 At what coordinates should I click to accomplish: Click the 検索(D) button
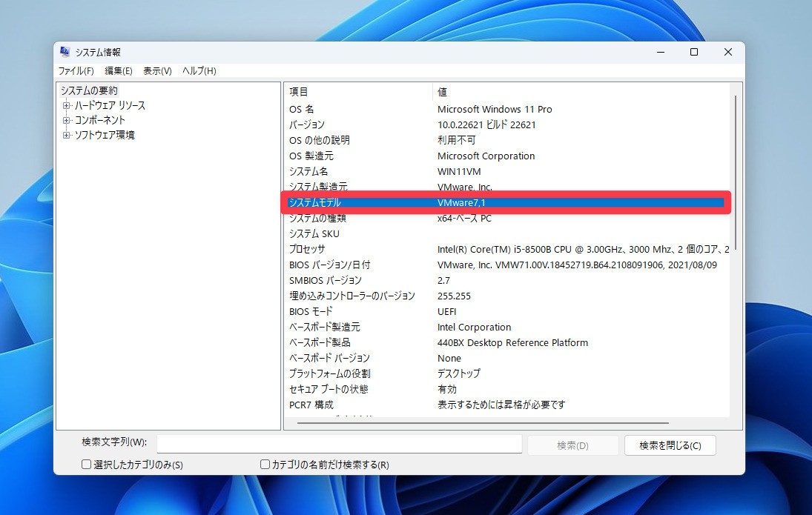click(x=572, y=445)
